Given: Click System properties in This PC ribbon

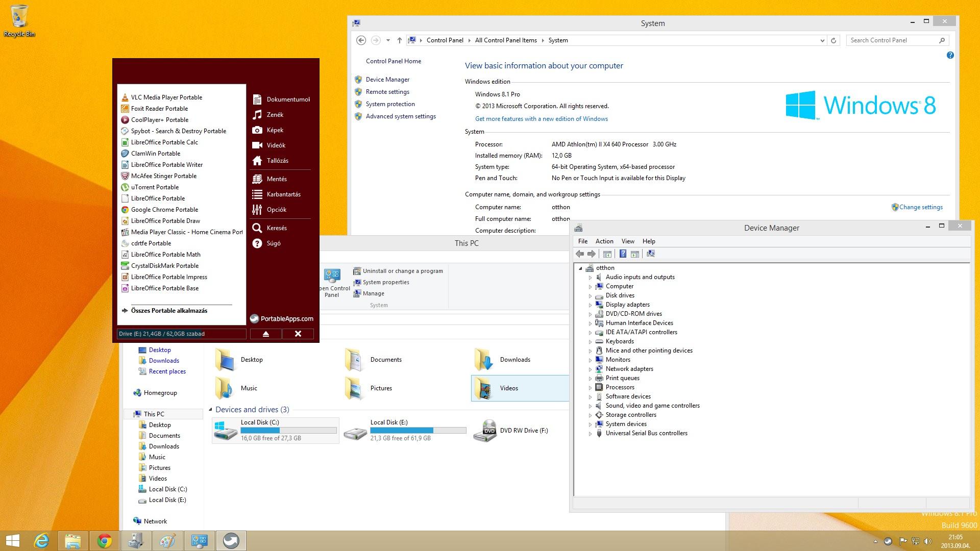Looking at the screenshot, I should click(x=381, y=282).
